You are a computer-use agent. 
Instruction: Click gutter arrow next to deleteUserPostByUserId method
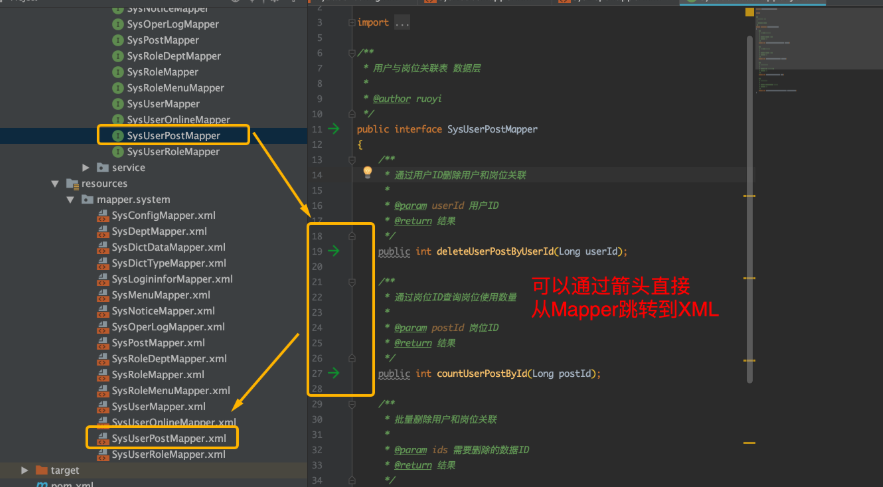pos(333,251)
